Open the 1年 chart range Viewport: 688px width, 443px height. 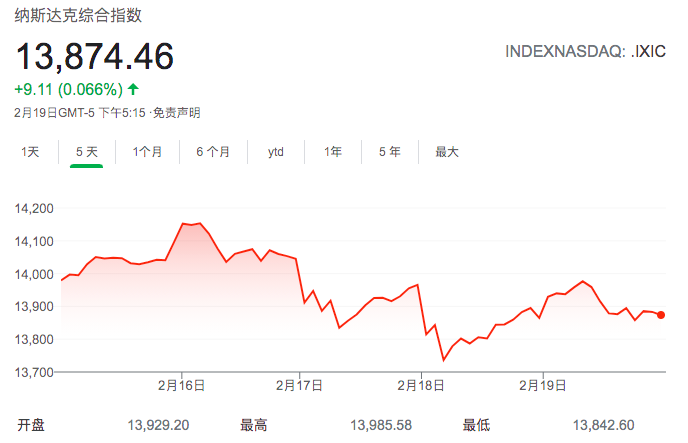332,152
